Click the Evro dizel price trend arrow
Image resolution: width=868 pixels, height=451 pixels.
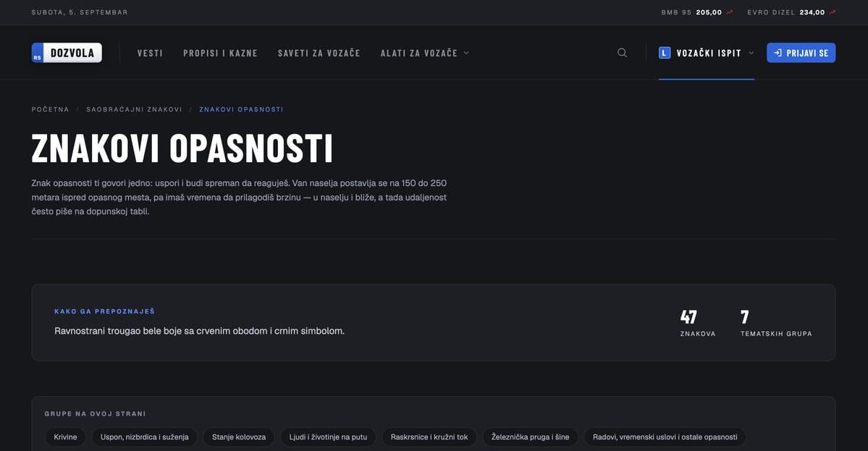pyautogui.click(x=832, y=12)
